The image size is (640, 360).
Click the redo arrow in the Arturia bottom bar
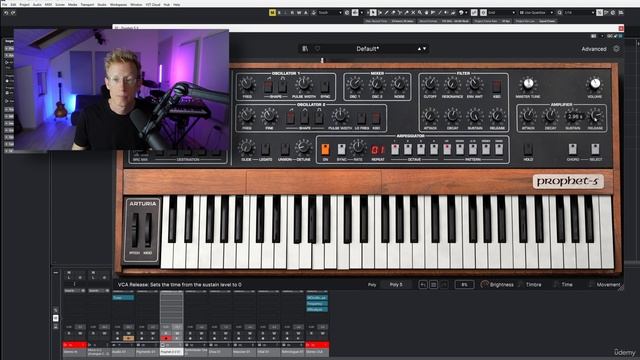click(444, 284)
